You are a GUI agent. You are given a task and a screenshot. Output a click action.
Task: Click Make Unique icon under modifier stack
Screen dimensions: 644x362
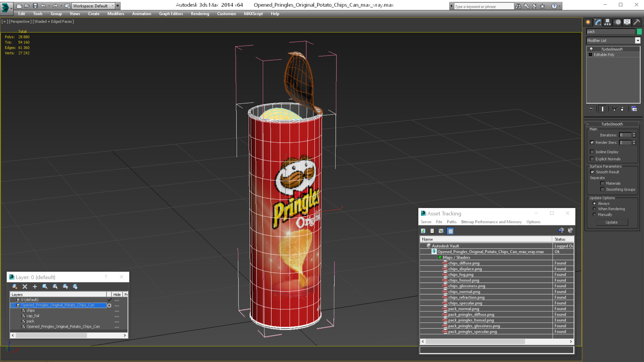[614, 109]
